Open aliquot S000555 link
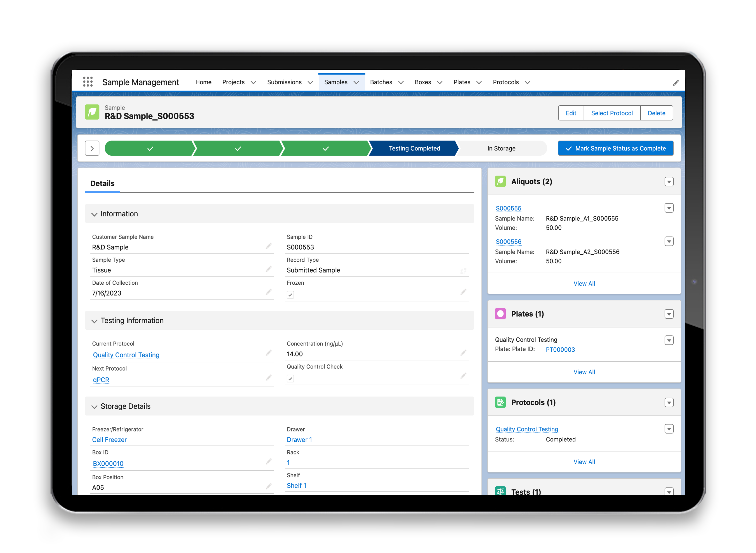The image size is (756, 553). 508,208
